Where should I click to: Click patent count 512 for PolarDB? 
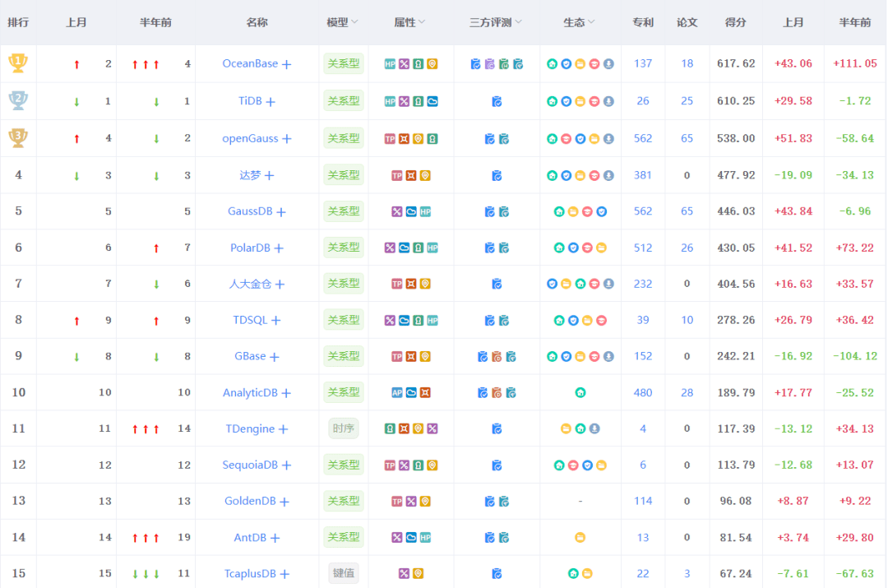(643, 248)
